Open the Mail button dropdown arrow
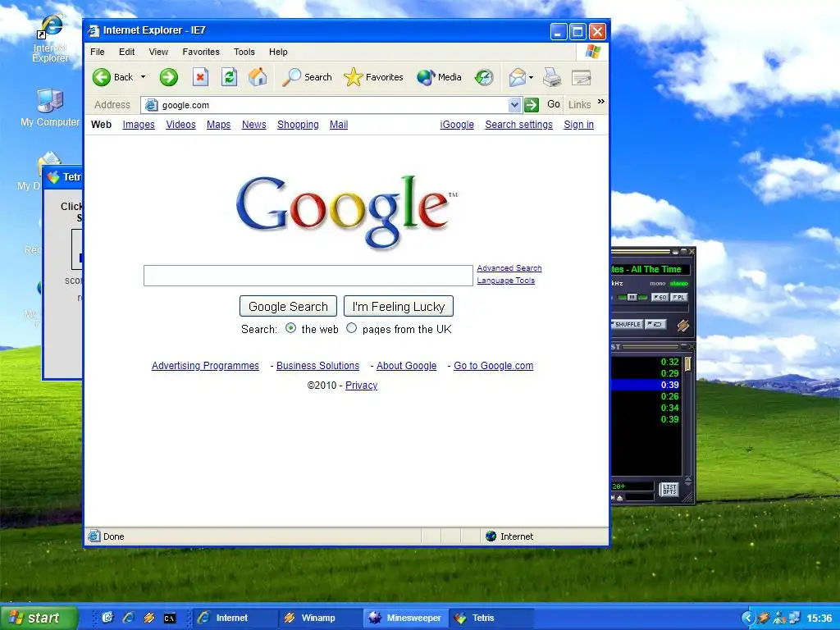The height and width of the screenshot is (630, 840). coord(531,78)
